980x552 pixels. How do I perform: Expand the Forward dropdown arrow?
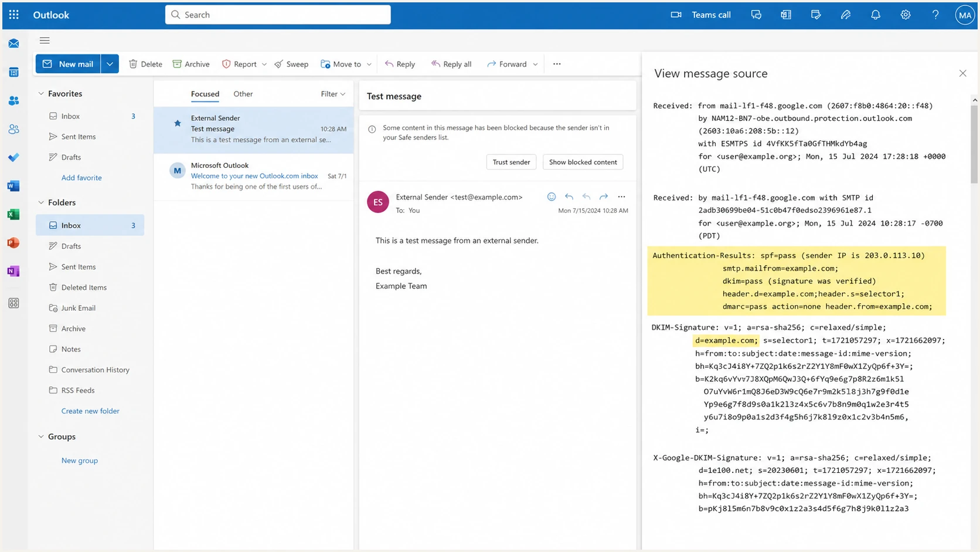[535, 65]
